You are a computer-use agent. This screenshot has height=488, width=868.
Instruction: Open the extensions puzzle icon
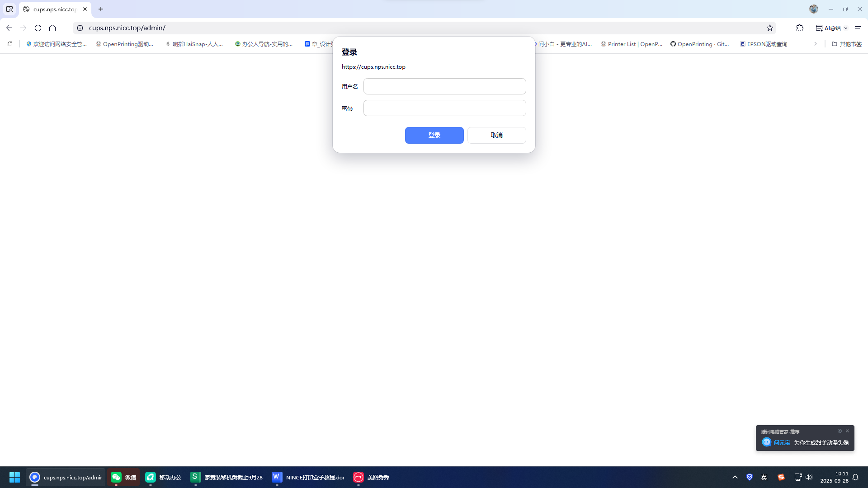[x=800, y=28]
